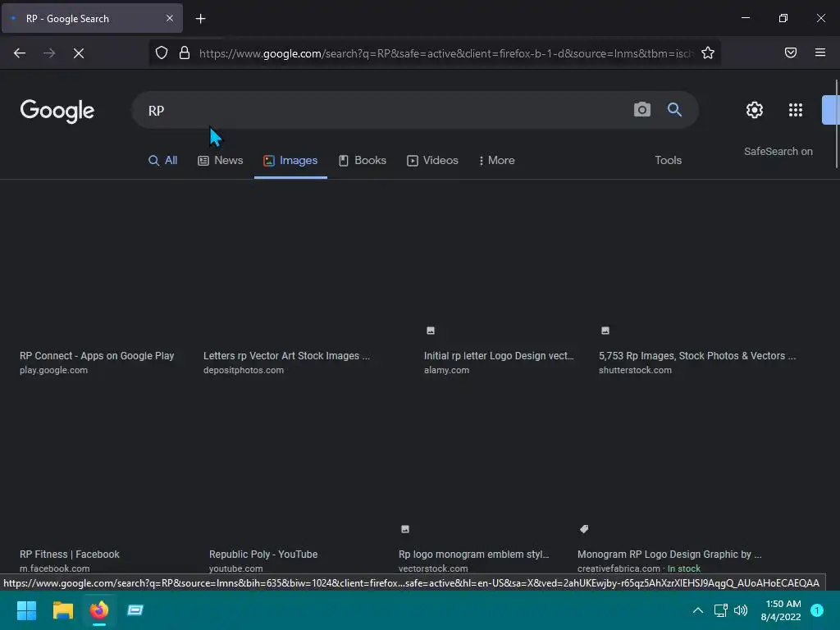Open Letters rp Vector Art Stock Images result
This screenshot has height=630, width=840.
click(x=286, y=356)
